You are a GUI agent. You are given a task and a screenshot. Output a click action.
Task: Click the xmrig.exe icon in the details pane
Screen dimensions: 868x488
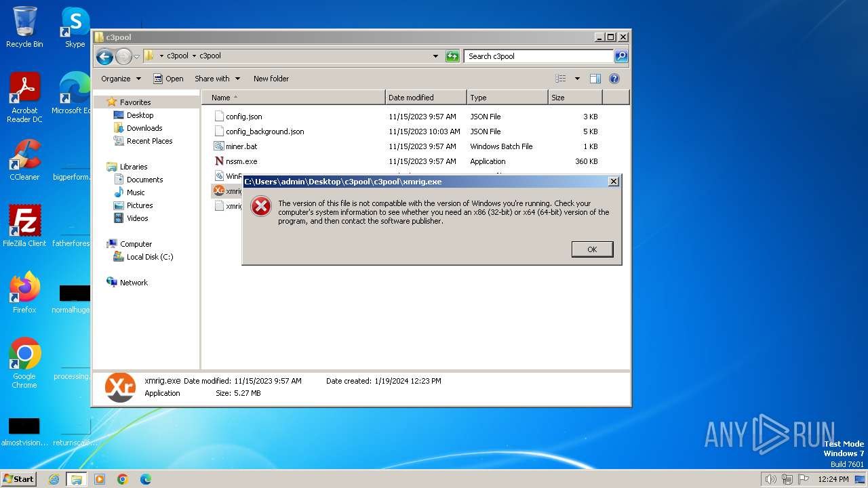pos(120,387)
